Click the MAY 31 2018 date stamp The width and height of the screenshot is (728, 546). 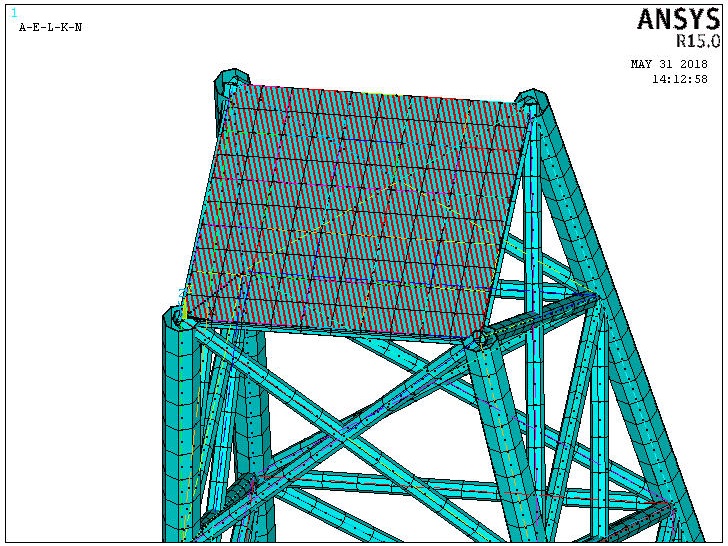(x=669, y=64)
